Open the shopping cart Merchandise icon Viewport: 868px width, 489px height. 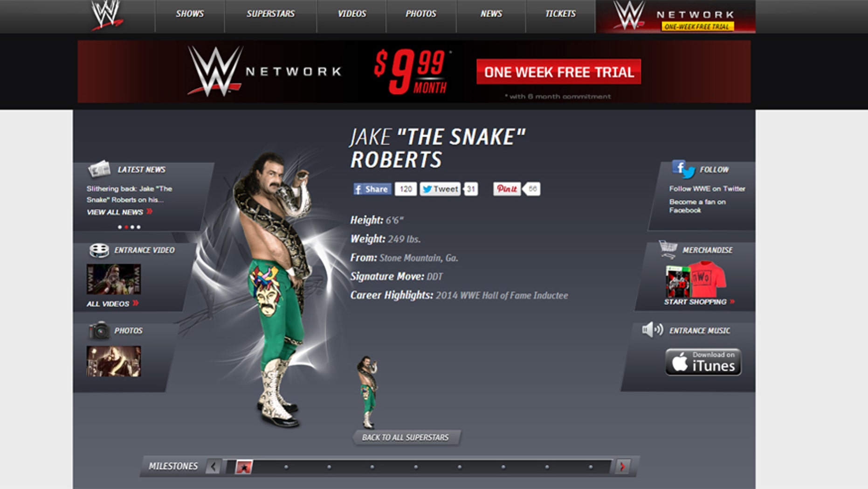point(668,249)
